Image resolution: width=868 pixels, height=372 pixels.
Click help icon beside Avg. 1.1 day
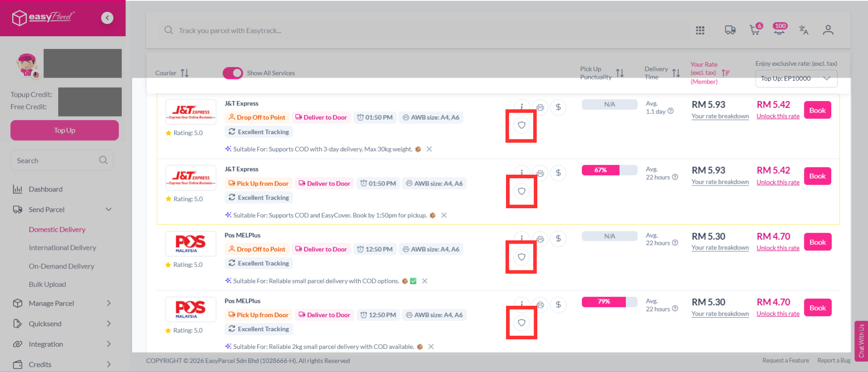(670, 111)
